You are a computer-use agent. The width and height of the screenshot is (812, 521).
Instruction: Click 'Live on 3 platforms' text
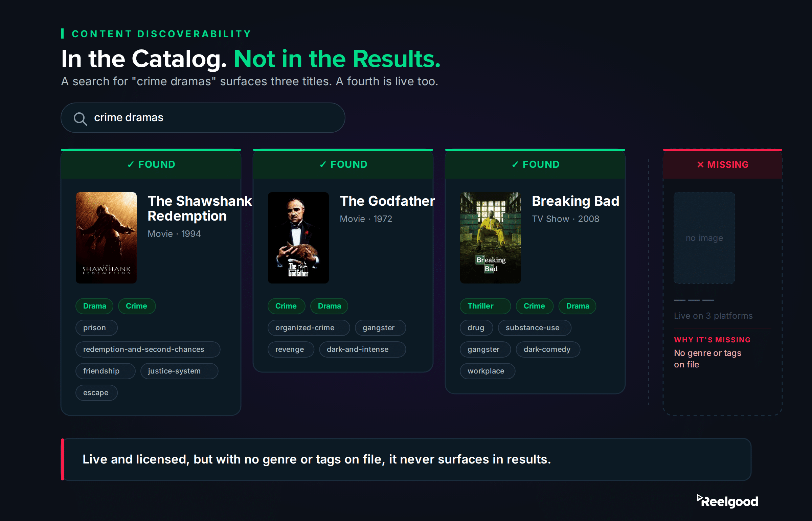pos(713,316)
